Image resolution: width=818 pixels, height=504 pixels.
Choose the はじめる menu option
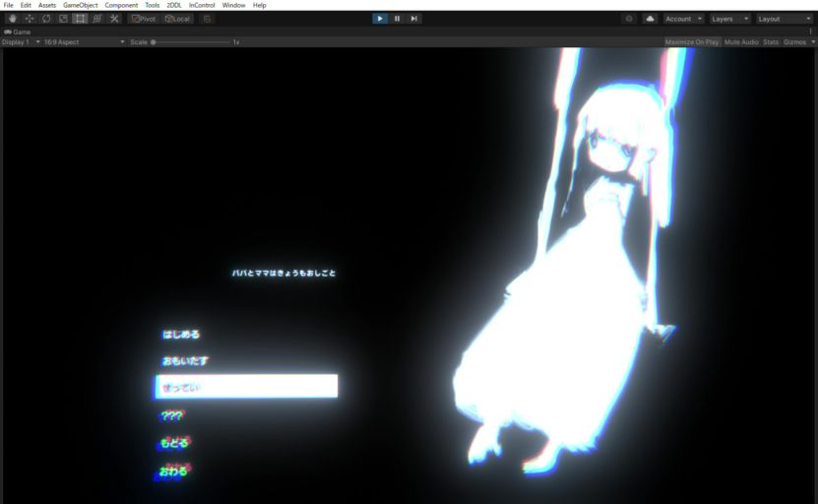(x=181, y=335)
